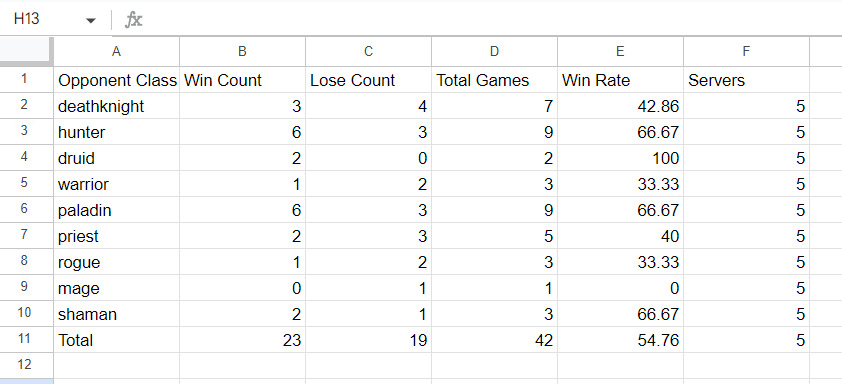Select column F header

click(746, 52)
